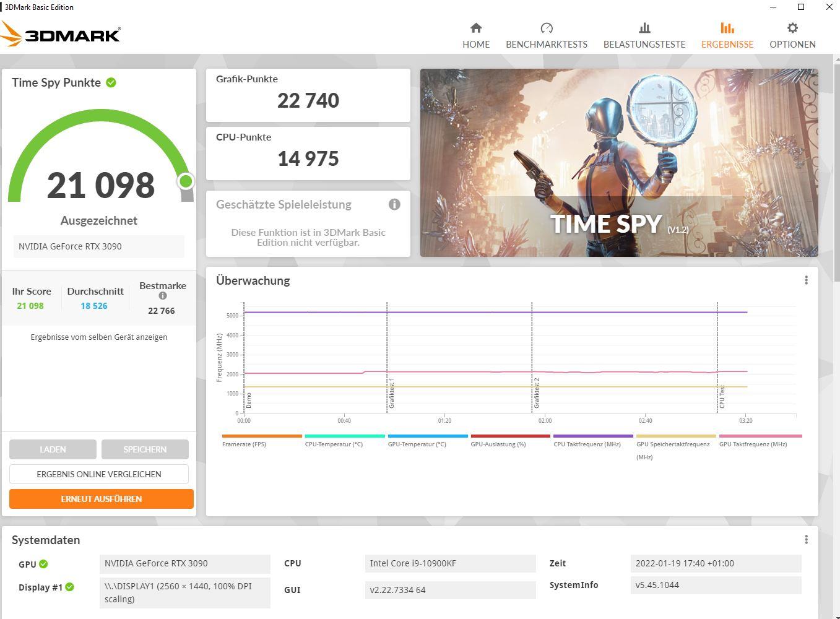Select the ERGEBNISSE tab
The height and width of the screenshot is (619, 840).
pos(727,35)
